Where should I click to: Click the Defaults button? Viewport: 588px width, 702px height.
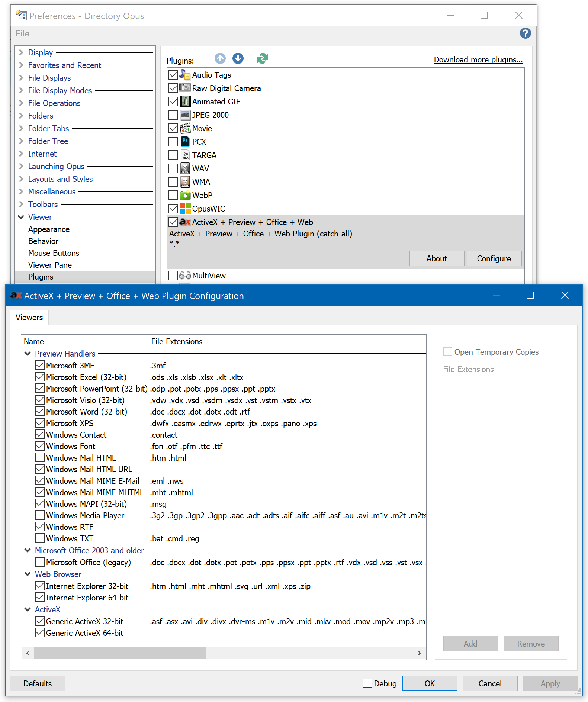coord(38,683)
